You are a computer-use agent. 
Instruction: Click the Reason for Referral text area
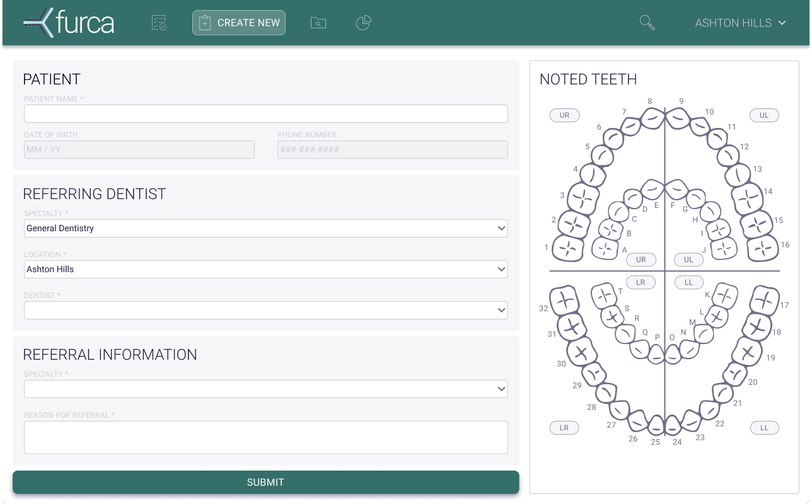[x=265, y=437]
